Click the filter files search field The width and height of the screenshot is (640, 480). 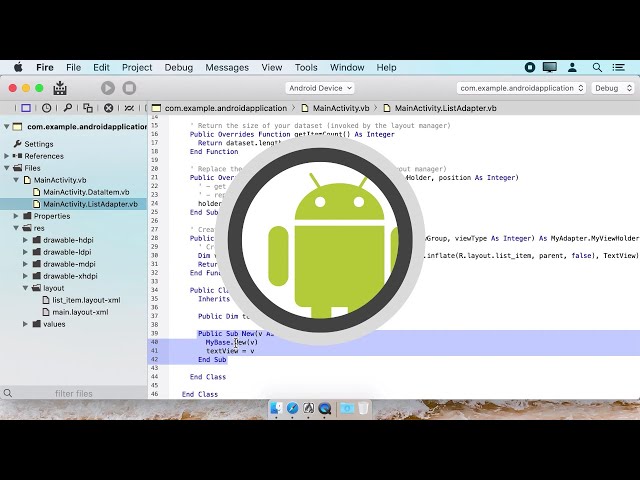73,393
